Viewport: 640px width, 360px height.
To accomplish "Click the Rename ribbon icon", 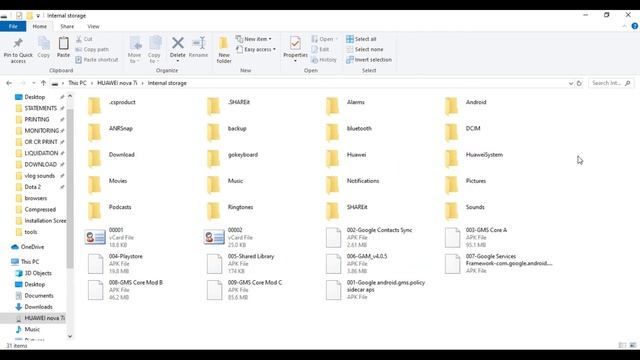I will click(199, 47).
